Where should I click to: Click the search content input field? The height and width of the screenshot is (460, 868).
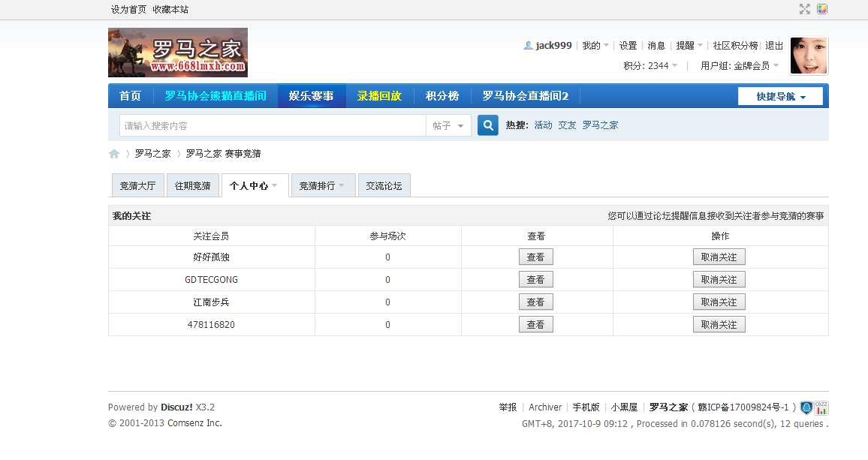pos(272,126)
